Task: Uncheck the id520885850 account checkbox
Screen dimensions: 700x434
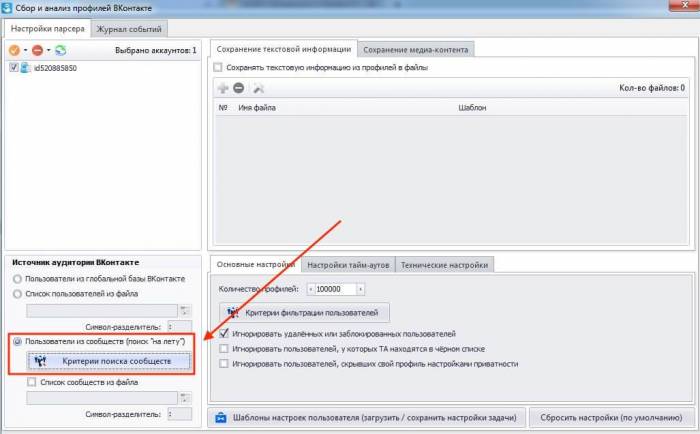Action: [x=13, y=68]
